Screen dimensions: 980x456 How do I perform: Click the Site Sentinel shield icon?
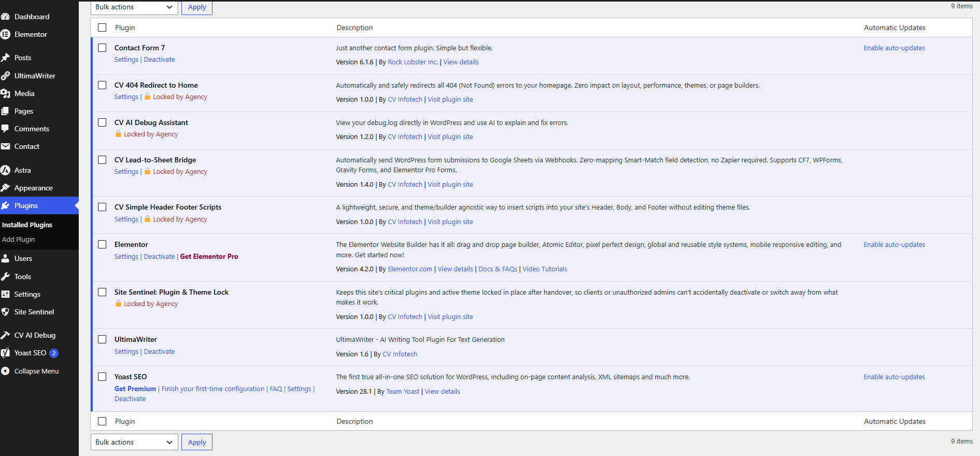click(6, 312)
